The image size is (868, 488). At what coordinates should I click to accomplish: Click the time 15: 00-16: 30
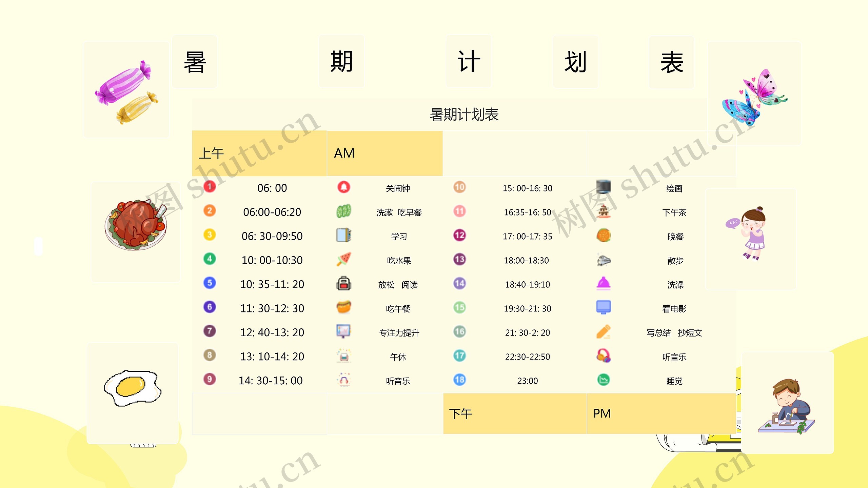point(527,188)
